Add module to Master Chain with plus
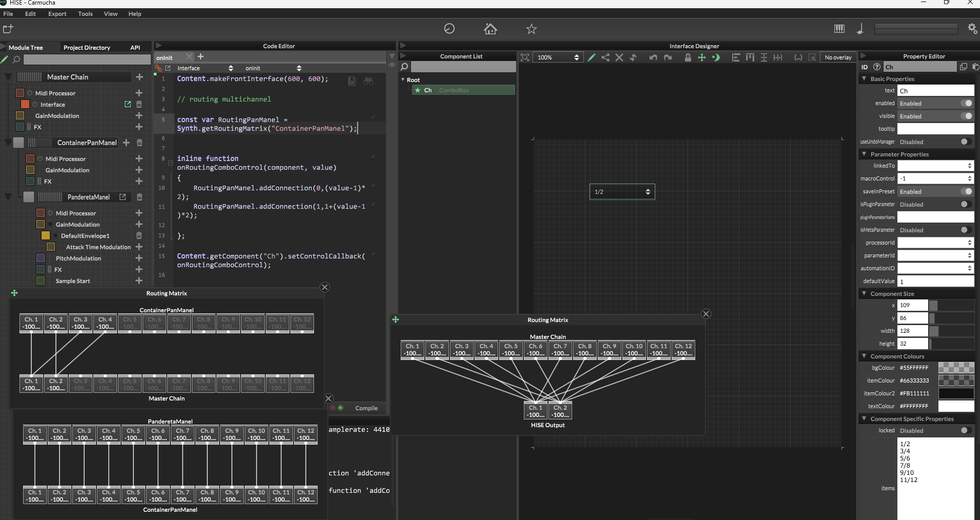The height and width of the screenshot is (520, 980). pos(139,77)
